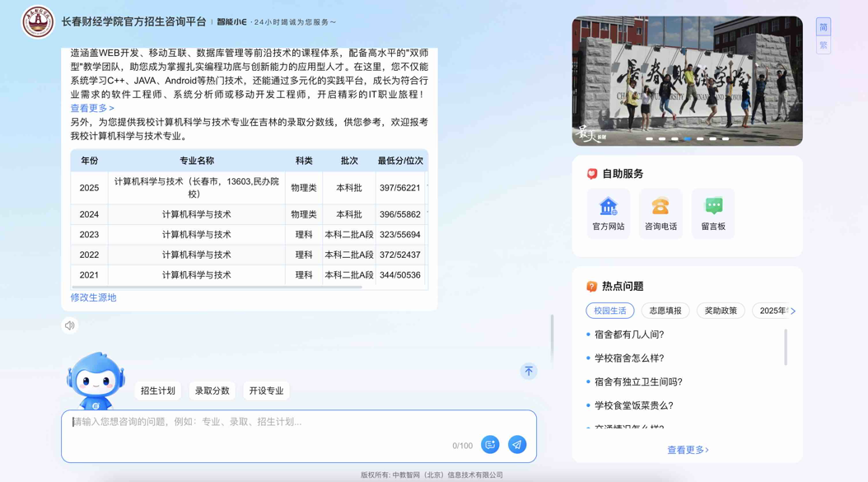Select the 志愿填报 tab
The width and height of the screenshot is (868, 482).
coord(665,311)
